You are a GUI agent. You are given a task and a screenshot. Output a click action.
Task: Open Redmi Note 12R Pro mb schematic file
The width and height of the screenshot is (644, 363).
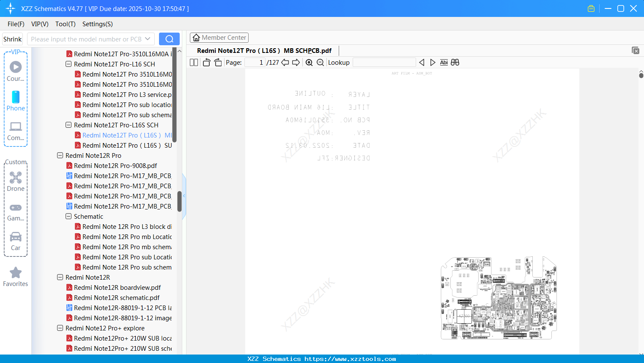(x=123, y=247)
